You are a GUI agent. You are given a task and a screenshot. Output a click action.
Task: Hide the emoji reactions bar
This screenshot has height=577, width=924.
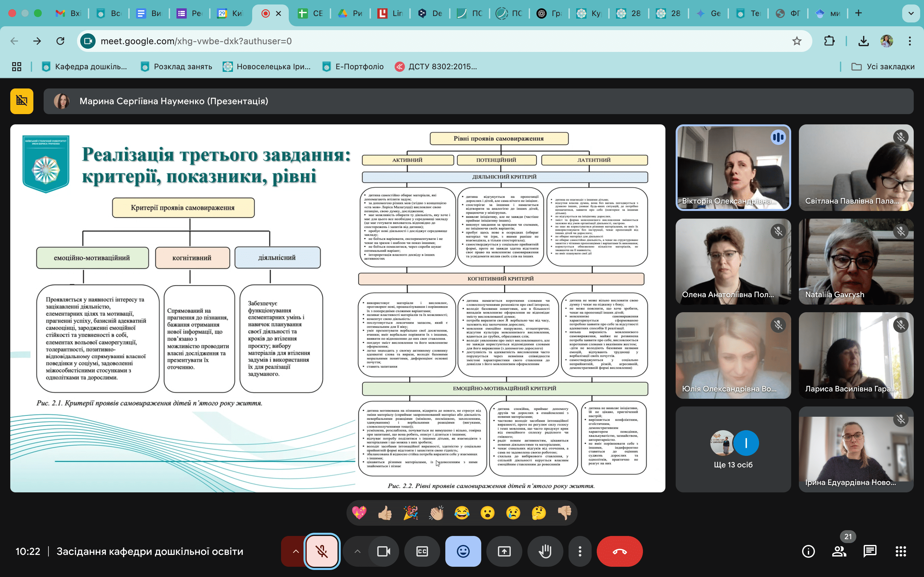pos(463,551)
